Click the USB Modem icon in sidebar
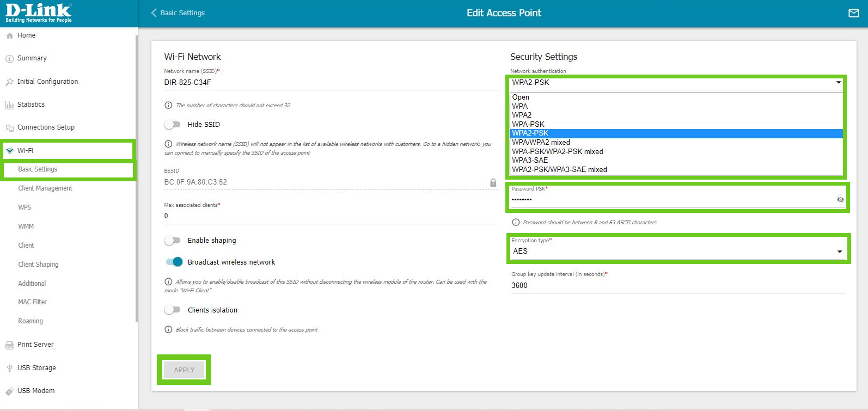 (x=9, y=391)
